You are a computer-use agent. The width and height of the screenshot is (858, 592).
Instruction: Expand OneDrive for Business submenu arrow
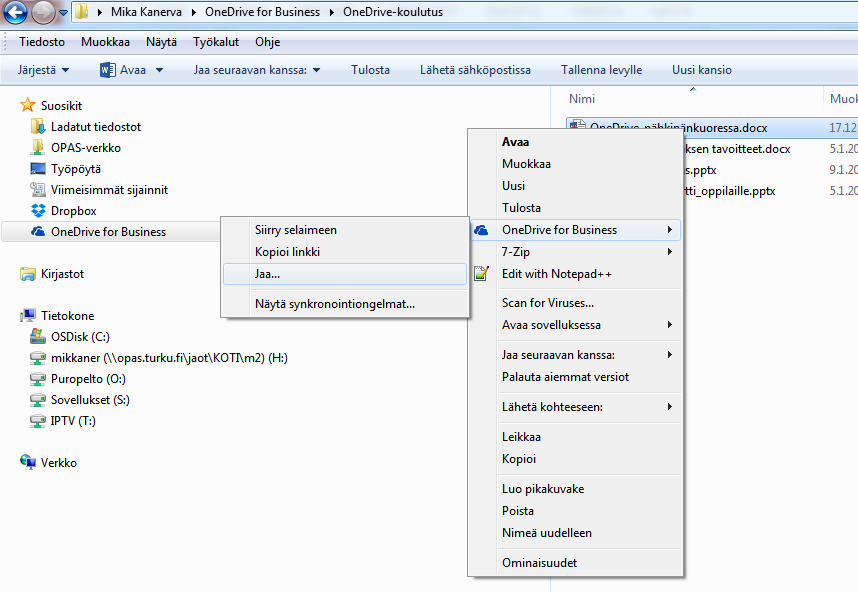coord(670,230)
